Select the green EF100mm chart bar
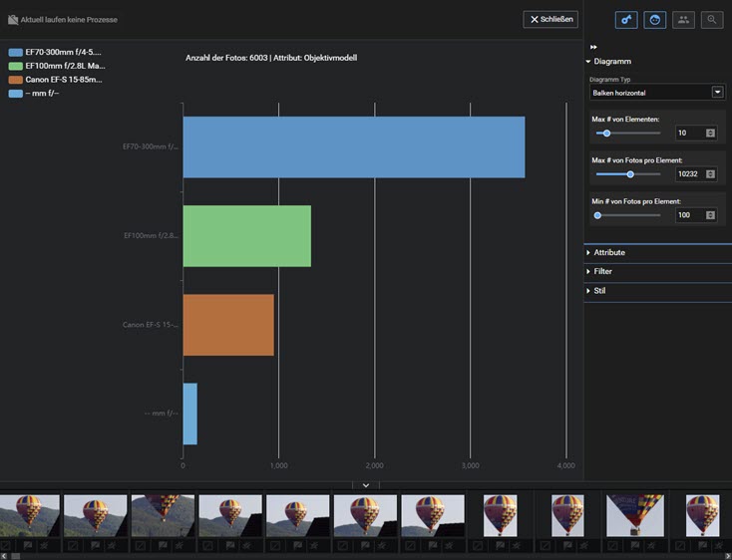 click(247, 236)
